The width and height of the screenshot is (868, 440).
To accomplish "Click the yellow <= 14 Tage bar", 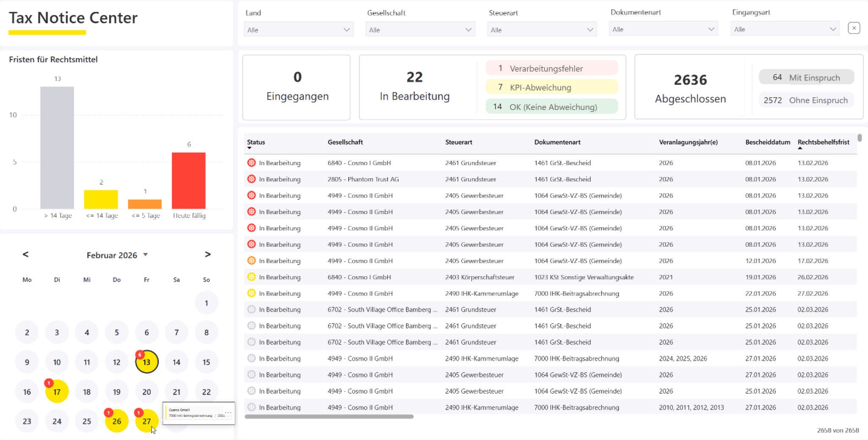I will coord(101,199).
